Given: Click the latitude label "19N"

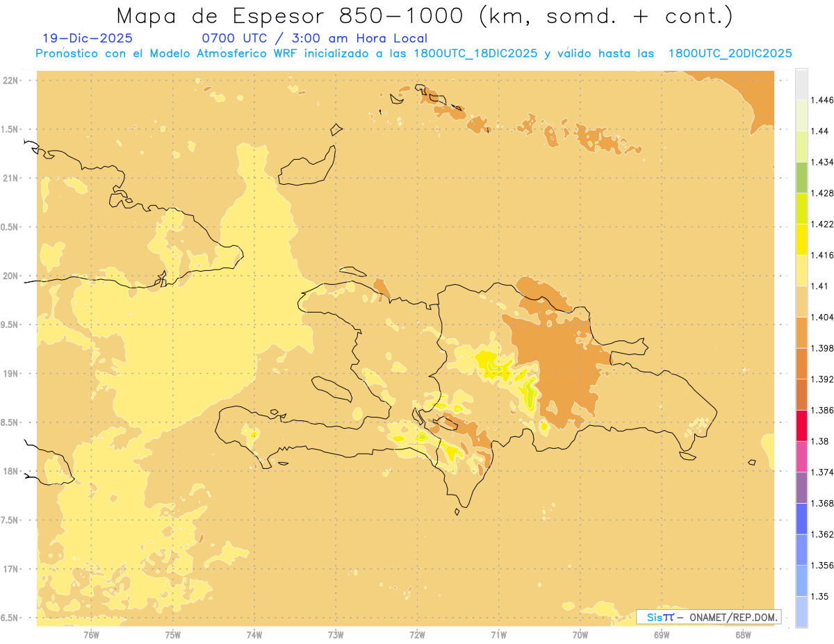Looking at the screenshot, I should 11,373.
